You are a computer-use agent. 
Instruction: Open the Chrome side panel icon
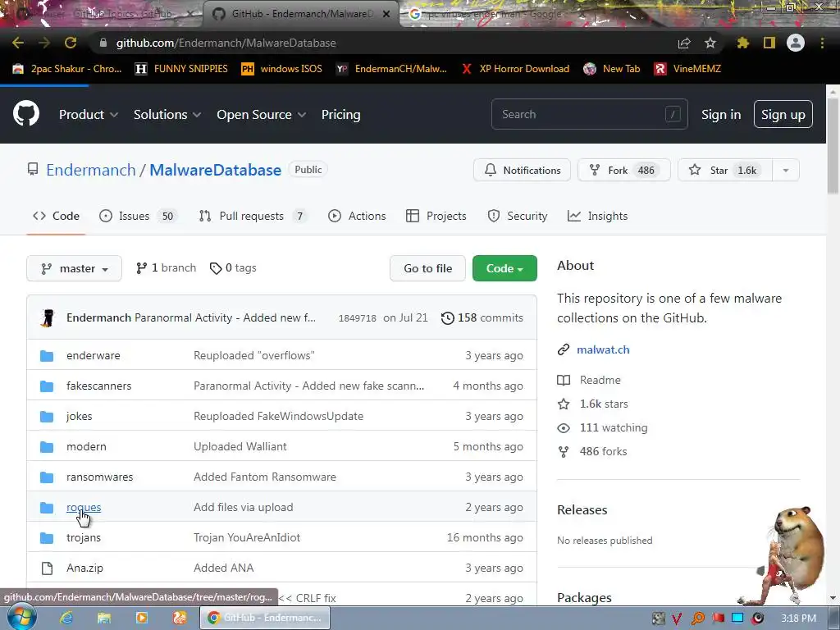pyautogui.click(x=769, y=43)
